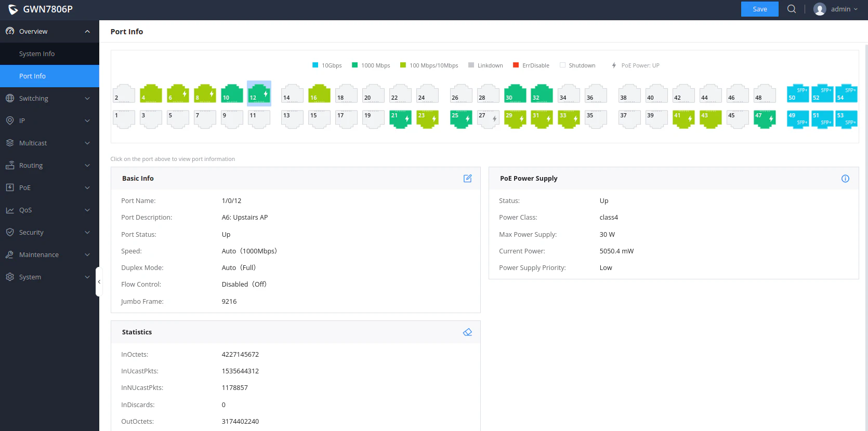The image size is (868, 431).
Task: Select port 25 in the port panel
Action: [461, 119]
